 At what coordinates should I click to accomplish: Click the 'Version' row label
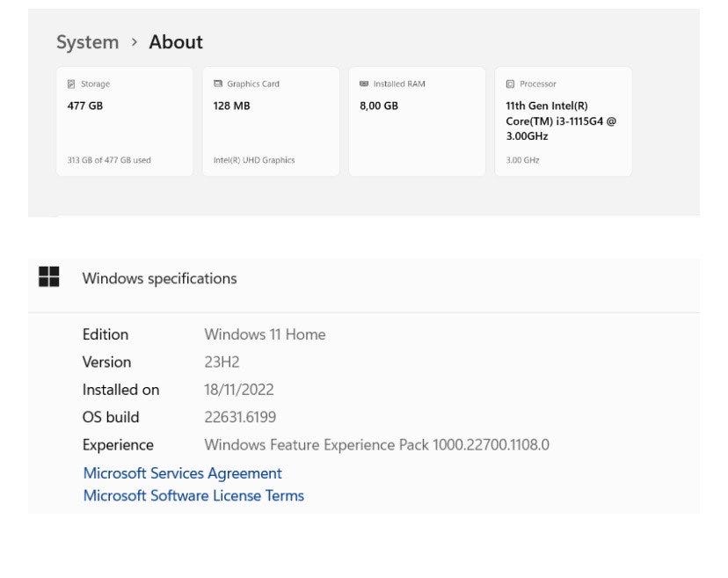106,362
